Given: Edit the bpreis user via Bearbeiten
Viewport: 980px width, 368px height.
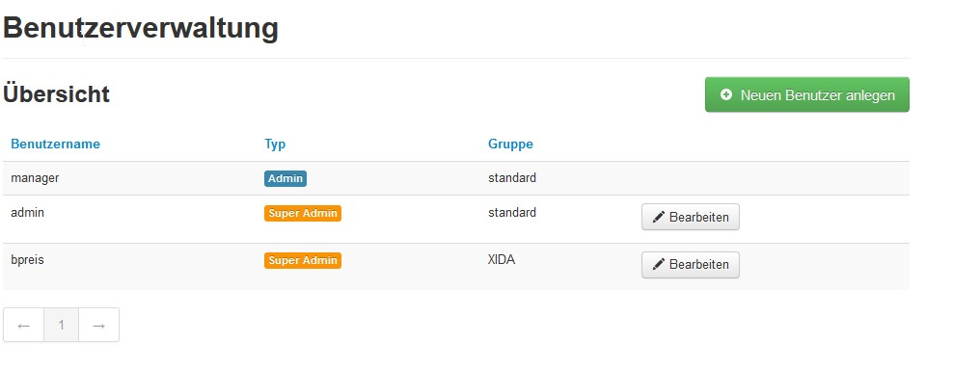Looking at the screenshot, I should pos(690,265).
